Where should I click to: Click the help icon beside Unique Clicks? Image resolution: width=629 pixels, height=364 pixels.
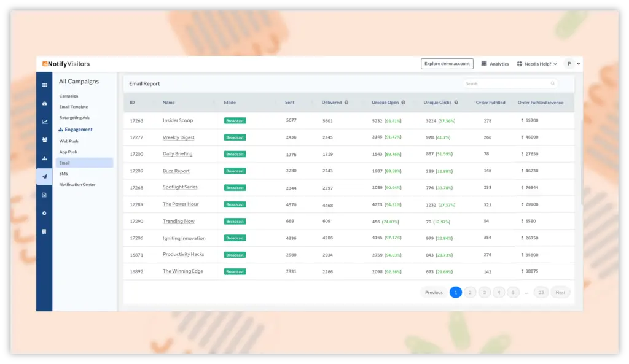tap(456, 103)
